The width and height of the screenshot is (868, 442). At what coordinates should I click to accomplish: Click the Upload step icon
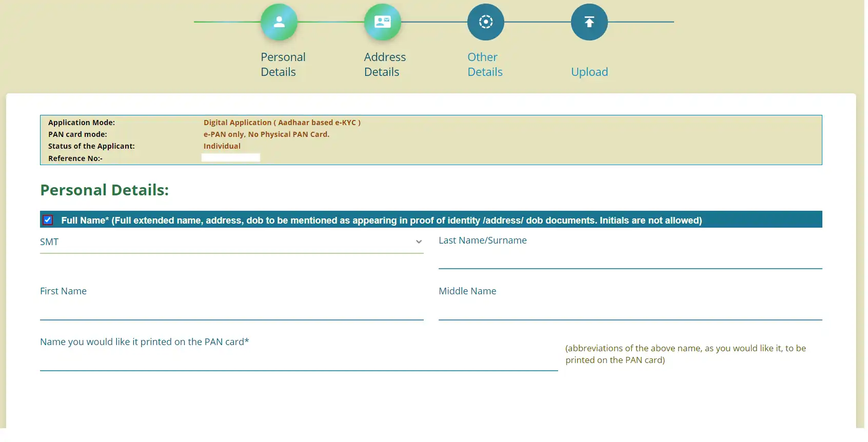tap(589, 22)
